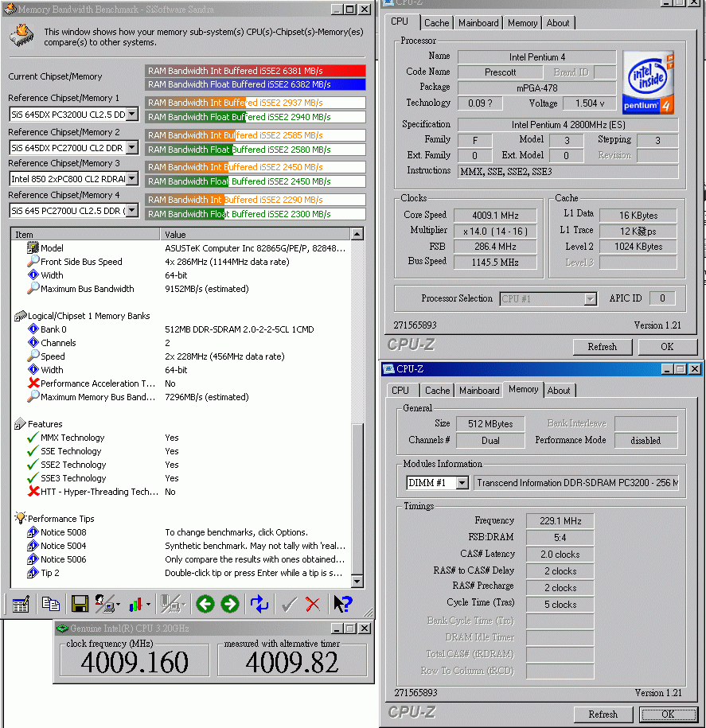
Task: Click the Multiplier x 14.0 value
Action: point(495,232)
